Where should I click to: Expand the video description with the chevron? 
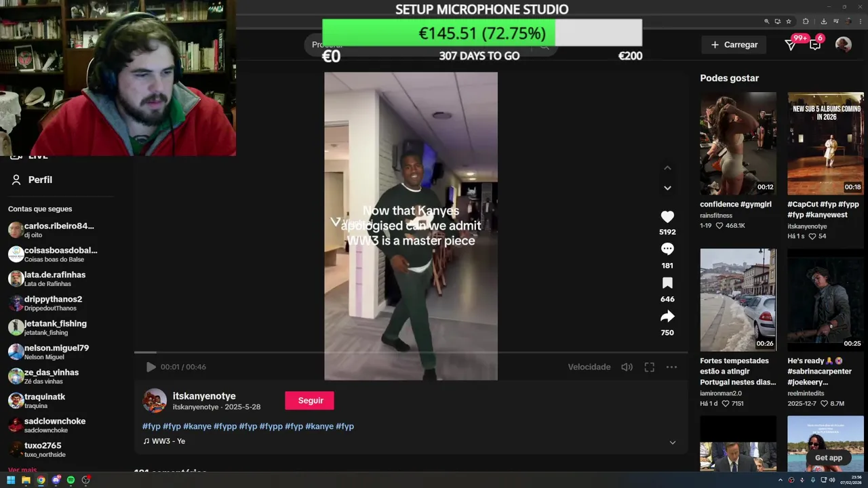(x=673, y=443)
